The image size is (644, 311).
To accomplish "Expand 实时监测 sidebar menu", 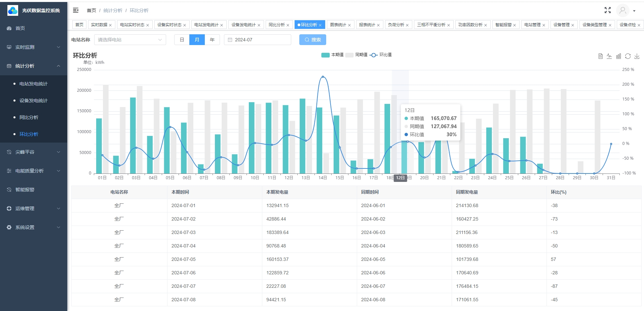I will pyautogui.click(x=34, y=47).
